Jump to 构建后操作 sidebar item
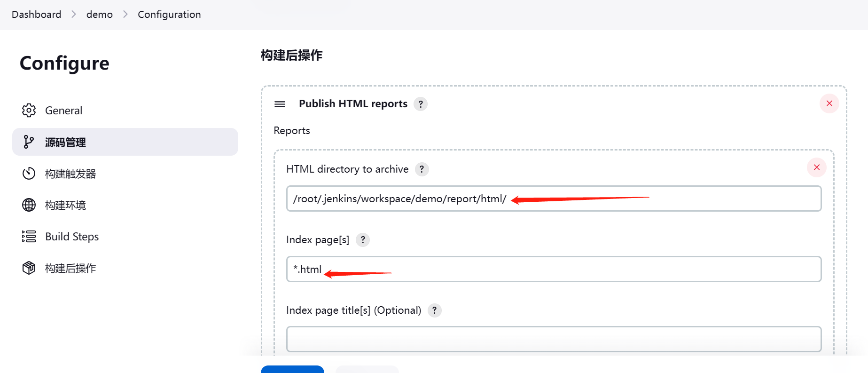This screenshot has width=868, height=373. coord(125,268)
